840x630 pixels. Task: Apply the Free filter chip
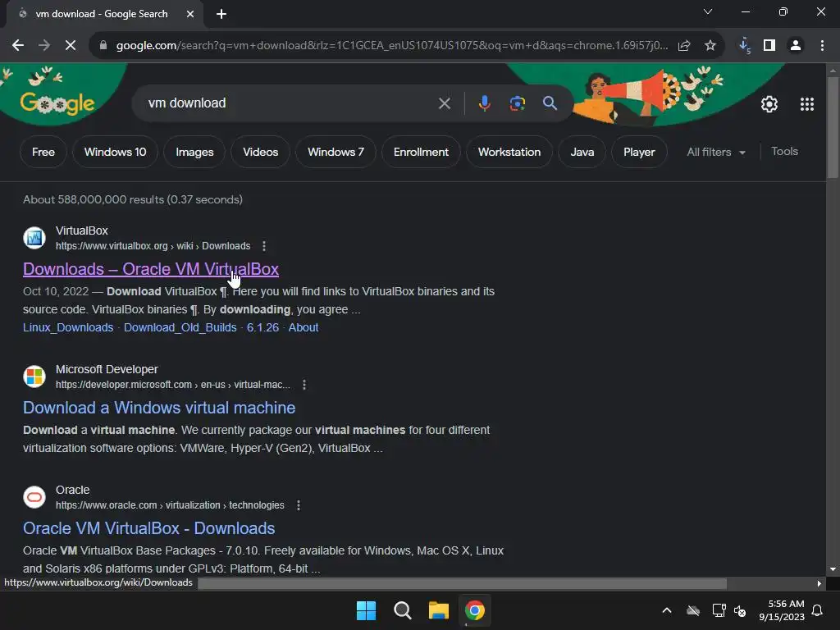tap(43, 152)
